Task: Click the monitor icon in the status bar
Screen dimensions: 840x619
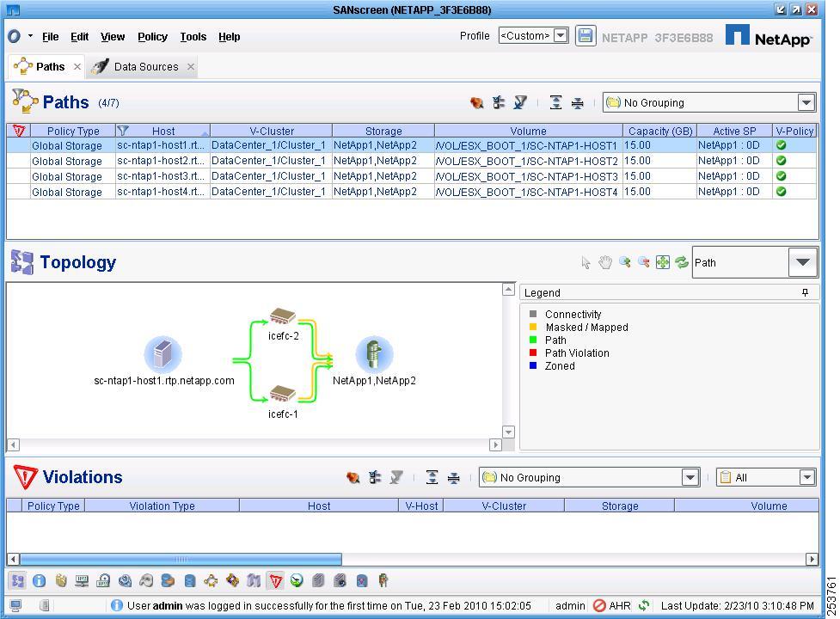Action: [15, 605]
